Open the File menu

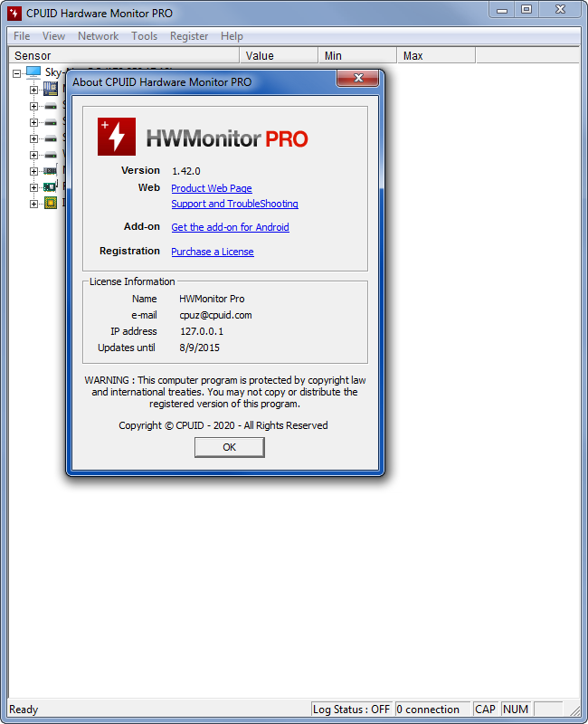[x=22, y=36]
